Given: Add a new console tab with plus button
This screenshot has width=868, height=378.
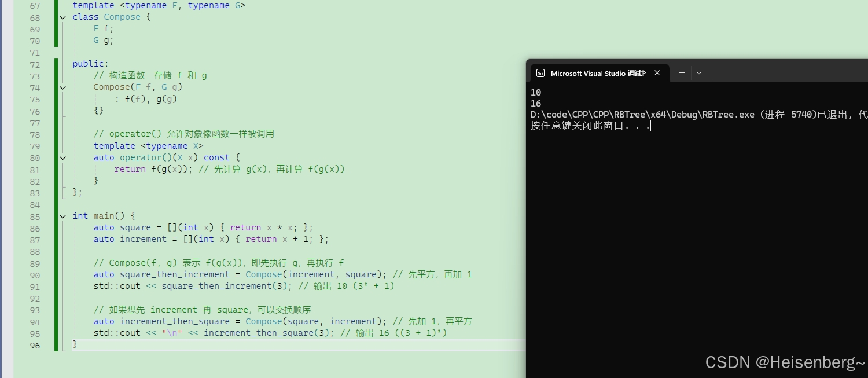Looking at the screenshot, I should 682,73.
